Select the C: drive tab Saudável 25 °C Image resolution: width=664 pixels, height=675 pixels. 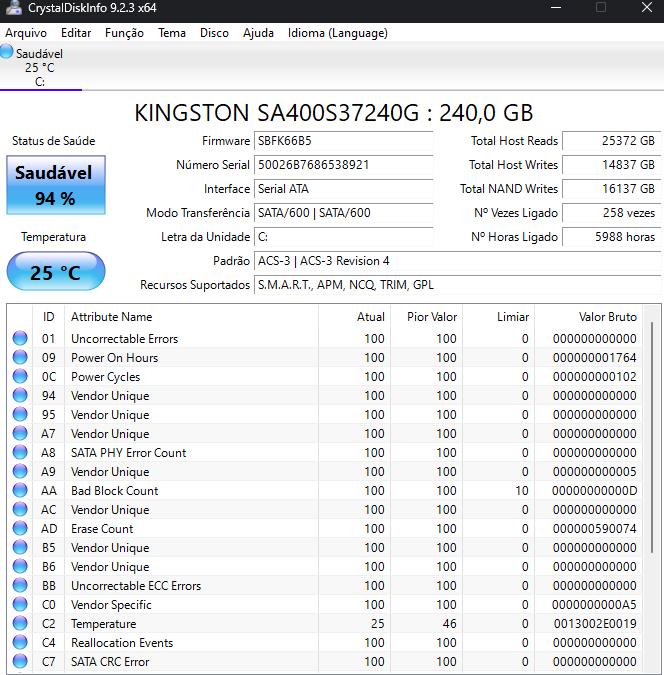click(x=40, y=67)
